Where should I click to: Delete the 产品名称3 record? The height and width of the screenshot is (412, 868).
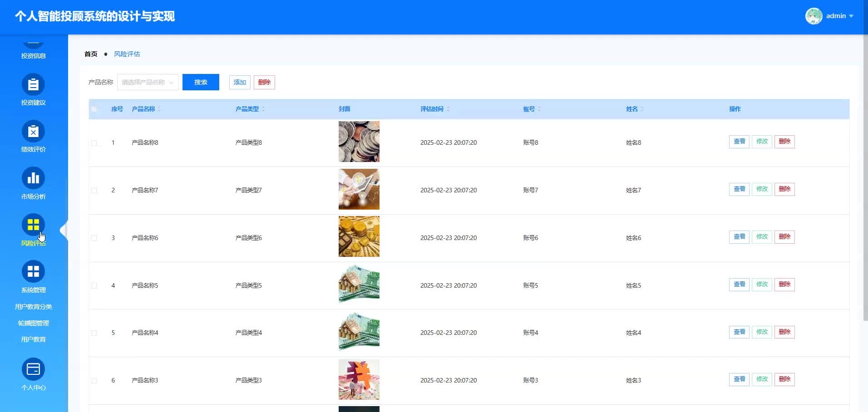pos(784,379)
